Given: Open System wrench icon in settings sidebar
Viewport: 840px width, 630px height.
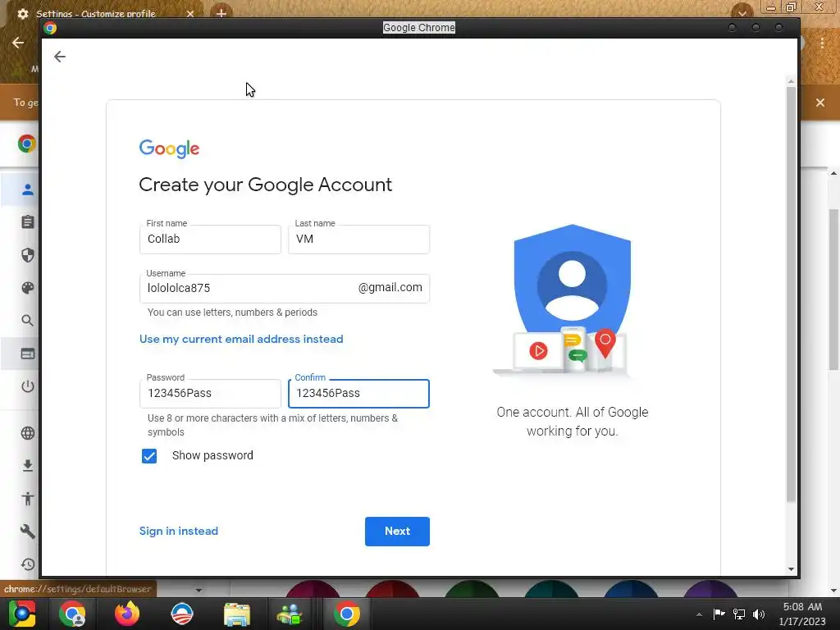Looking at the screenshot, I should 27,532.
